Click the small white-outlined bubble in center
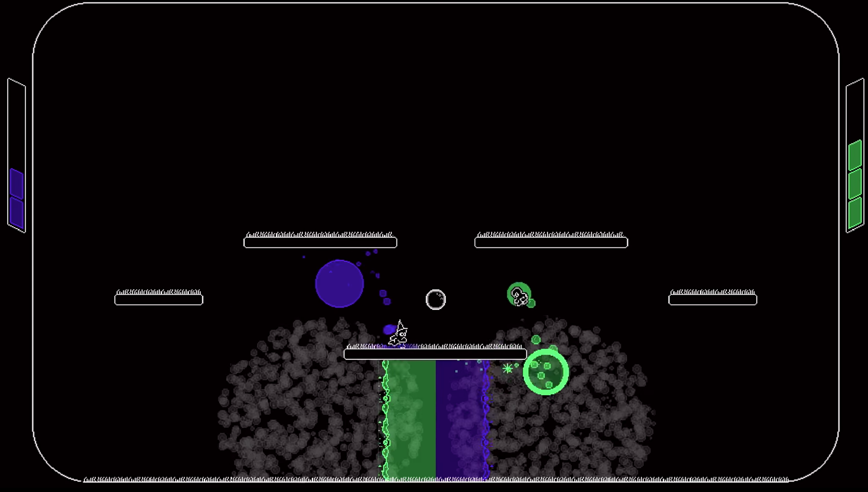This screenshot has height=492, width=868. (435, 299)
